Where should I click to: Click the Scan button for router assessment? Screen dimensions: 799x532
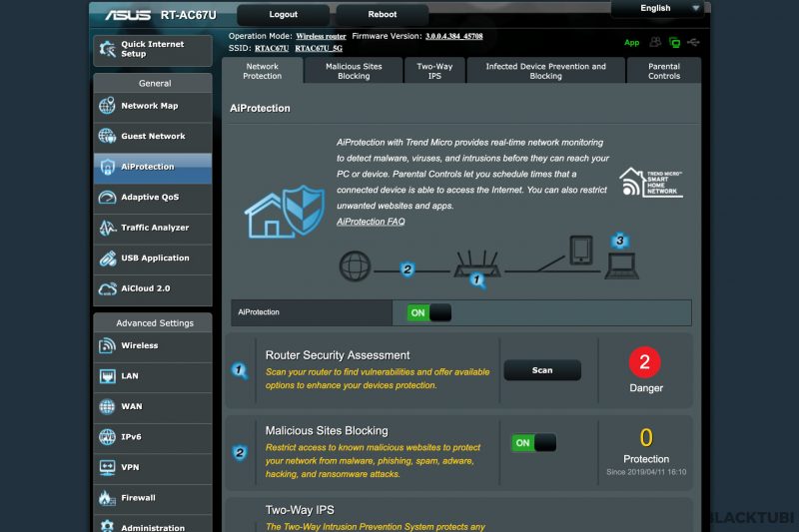[x=542, y=370]
